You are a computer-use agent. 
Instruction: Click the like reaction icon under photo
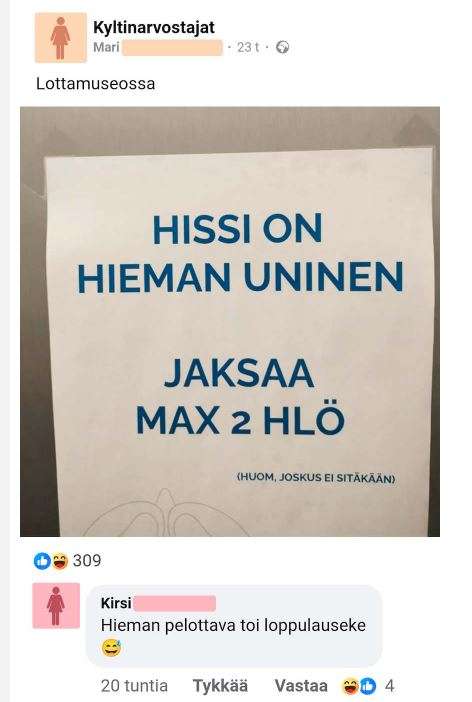coord(43,561)
